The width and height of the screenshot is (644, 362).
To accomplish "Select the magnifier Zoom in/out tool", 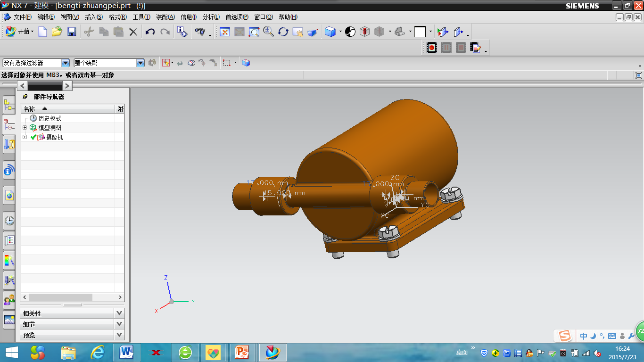I will pyautogui.click(x=268, y=32).
